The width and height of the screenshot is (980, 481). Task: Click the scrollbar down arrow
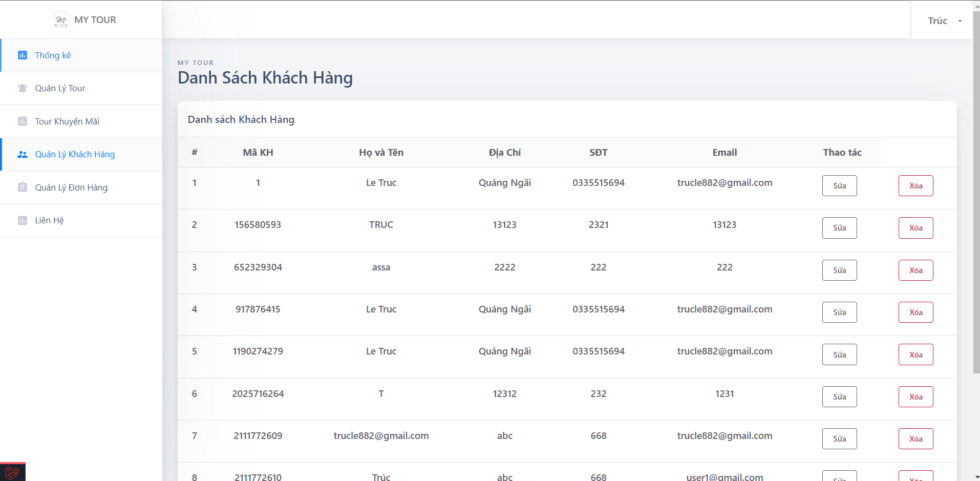click(976, 477)
